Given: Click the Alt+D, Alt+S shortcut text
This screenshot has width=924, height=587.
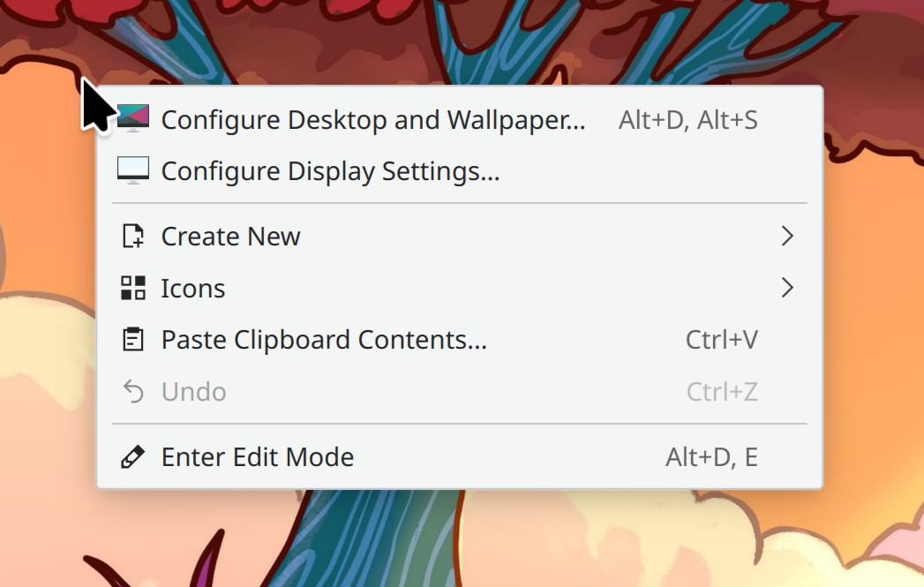Looking at the screenshot, I should (x=688, y=120).
